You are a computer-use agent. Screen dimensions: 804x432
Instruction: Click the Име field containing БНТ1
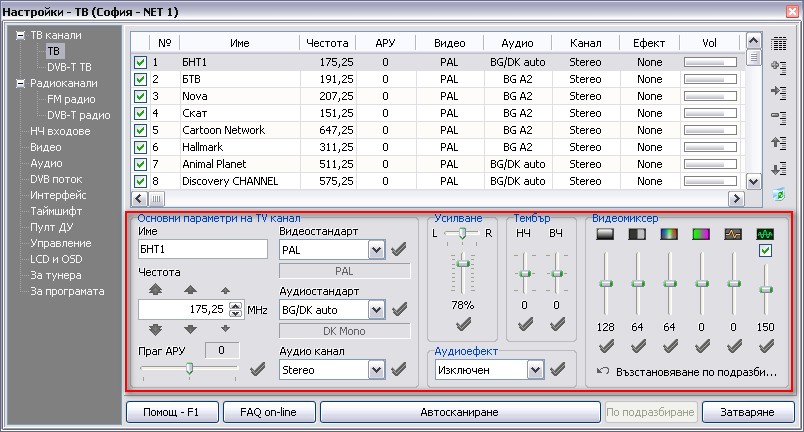(203, 250)
